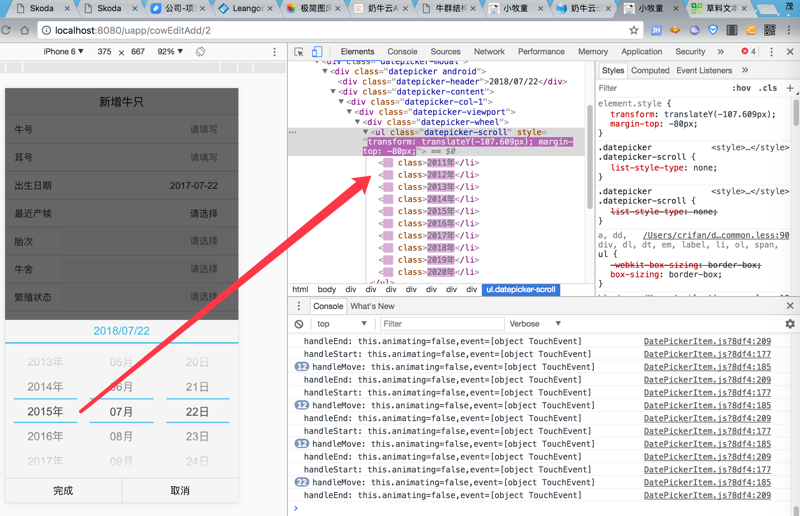The height and width of the screenshot is (516, 800).
Task: Collapse the datepicker-content div node
Action: pyautogui.click(x=333, y=92)
